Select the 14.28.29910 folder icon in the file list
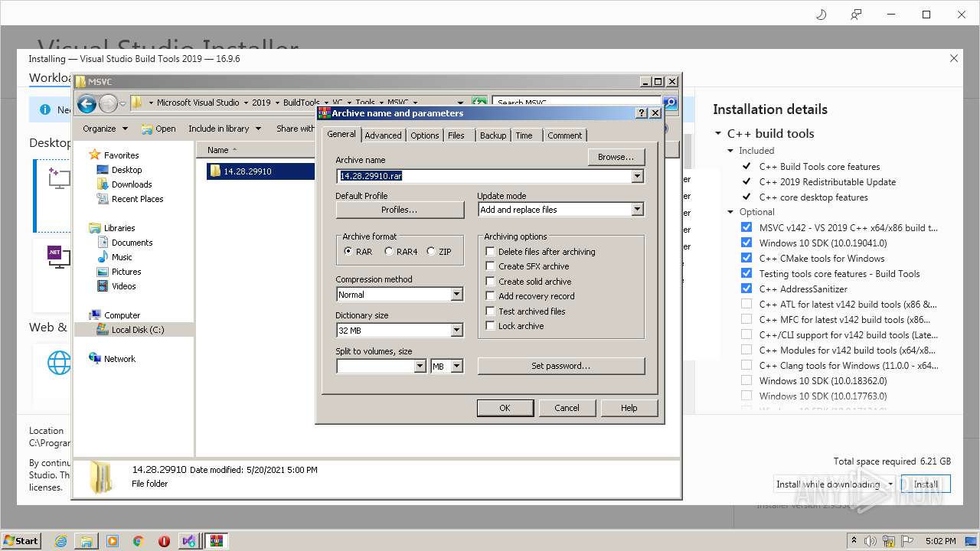 coord(215,171)
